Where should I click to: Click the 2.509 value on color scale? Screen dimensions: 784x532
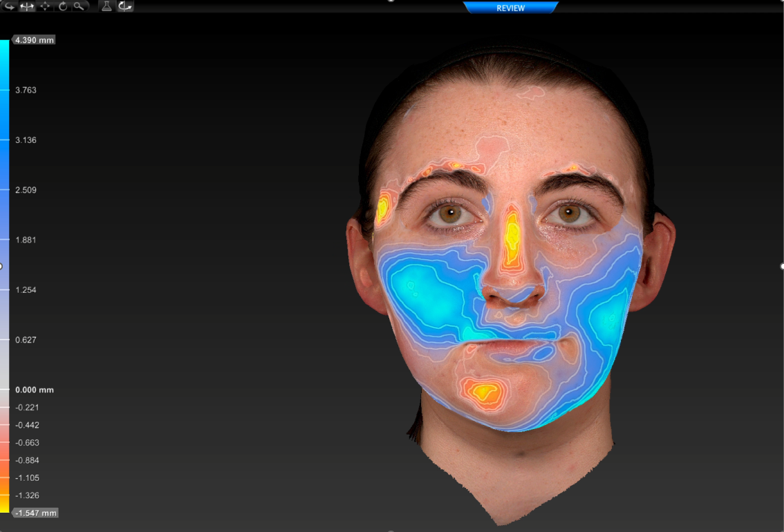(26, 190)
